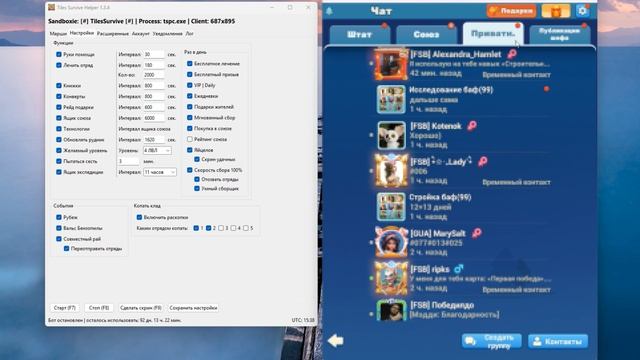The height and width of the screenshot is (360, 640).
Task: Click the female gender icon next to Alexandra_Hamlet
Action: (x=511, y=53)
